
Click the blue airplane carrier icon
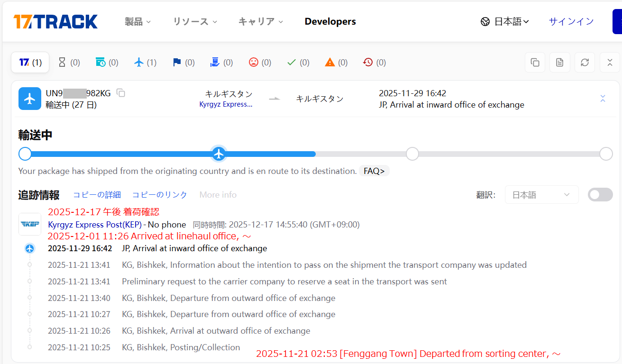click(x=30, y=99)
